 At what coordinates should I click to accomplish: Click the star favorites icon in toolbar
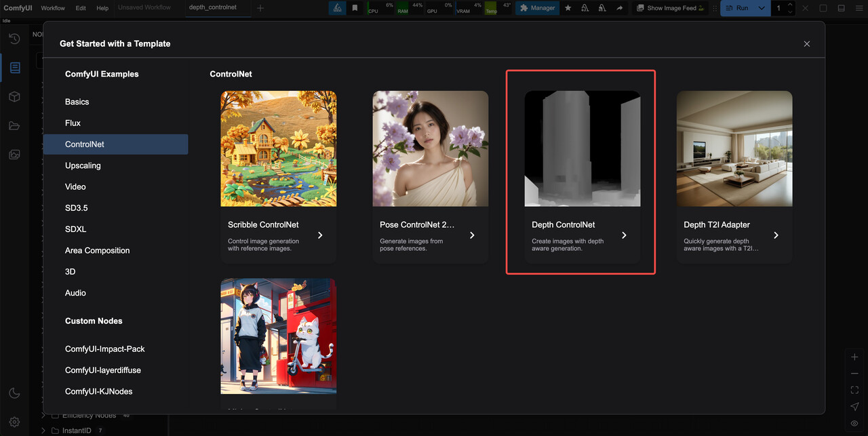coord(568,8)
